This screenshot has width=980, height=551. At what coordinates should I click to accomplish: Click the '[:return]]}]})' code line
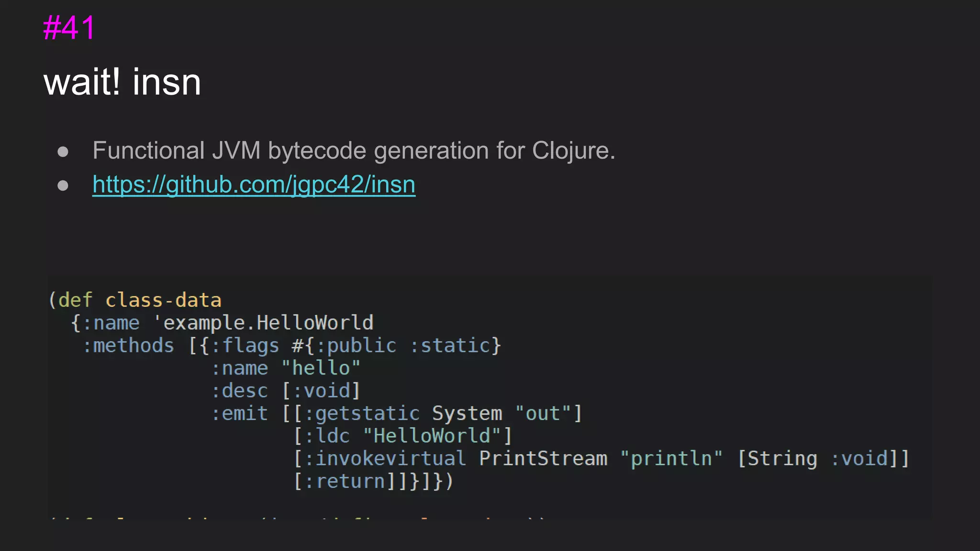point(373,481)
